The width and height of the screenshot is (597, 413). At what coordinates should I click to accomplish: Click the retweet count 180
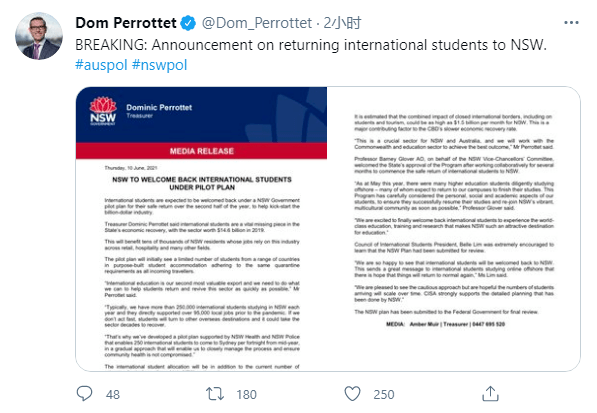[x=246, y=394]
